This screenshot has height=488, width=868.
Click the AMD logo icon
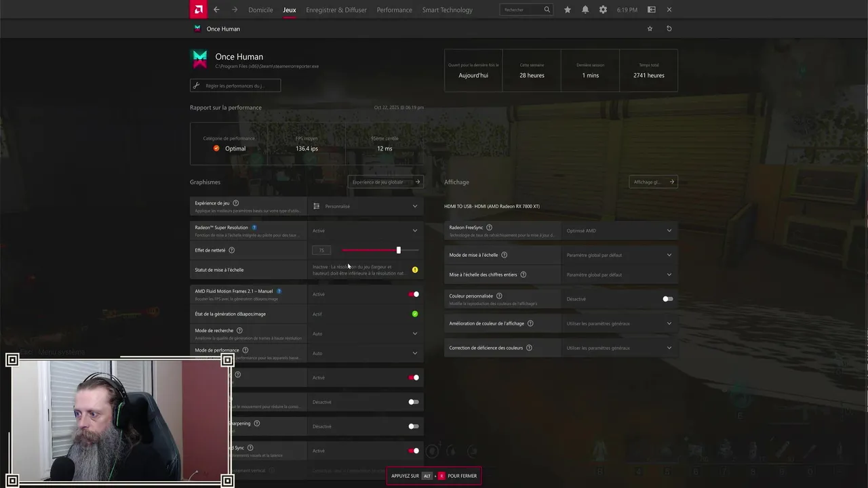click(198, 9)
